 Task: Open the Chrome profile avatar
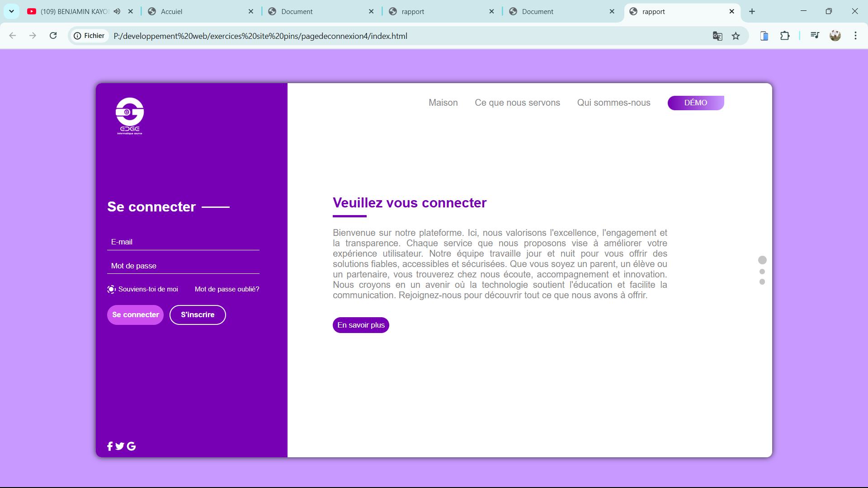pos(835,36)
